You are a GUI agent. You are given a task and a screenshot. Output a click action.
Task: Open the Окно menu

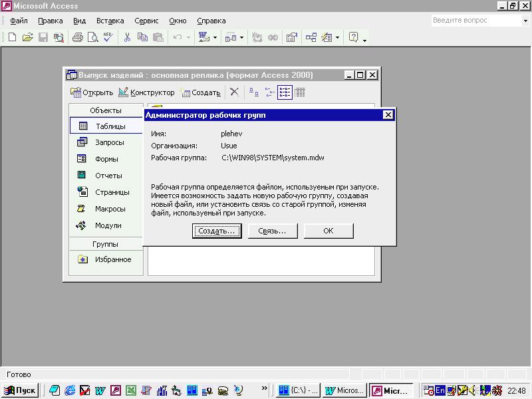(178, 21)
